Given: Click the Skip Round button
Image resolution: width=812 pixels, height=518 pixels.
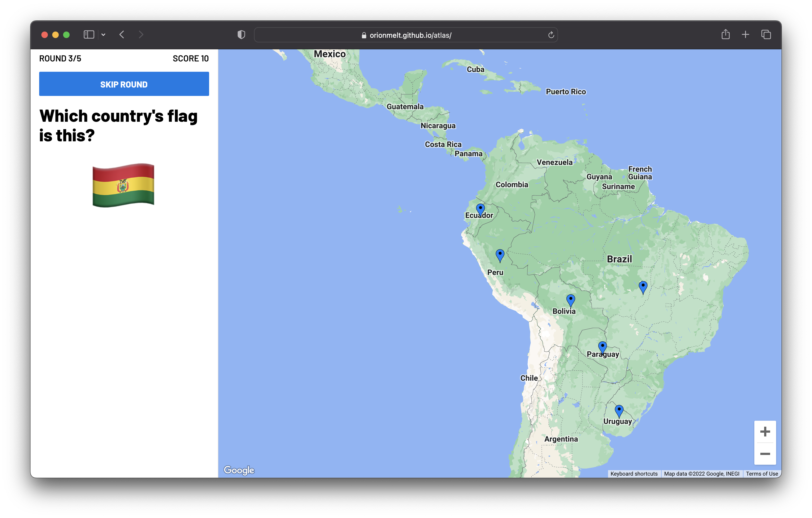Looking at the screenshot, I should click(124, 84).
